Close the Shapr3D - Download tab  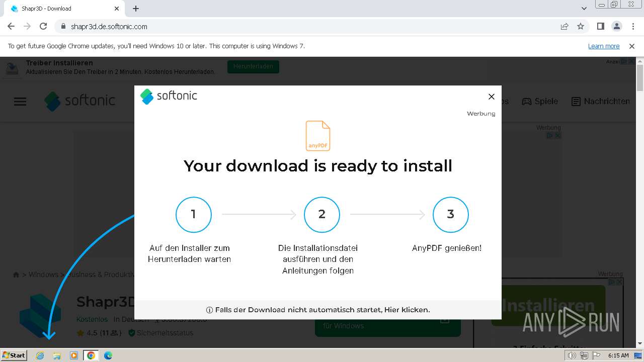pos(117,9)
